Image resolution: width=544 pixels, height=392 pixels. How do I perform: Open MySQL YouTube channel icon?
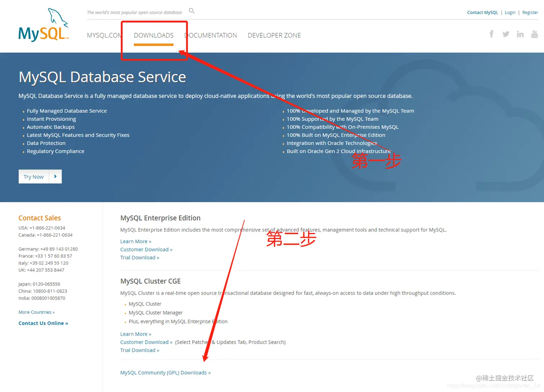coord(535,34)
